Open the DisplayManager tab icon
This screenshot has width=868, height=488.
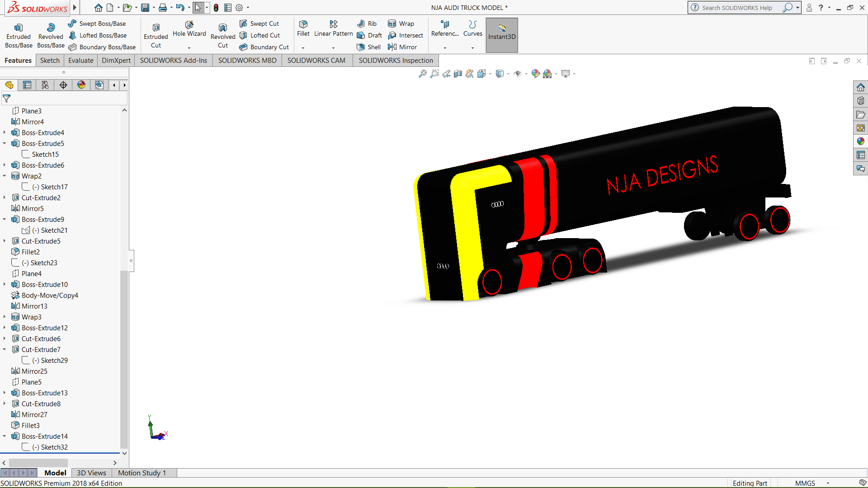tap(81, 85)
